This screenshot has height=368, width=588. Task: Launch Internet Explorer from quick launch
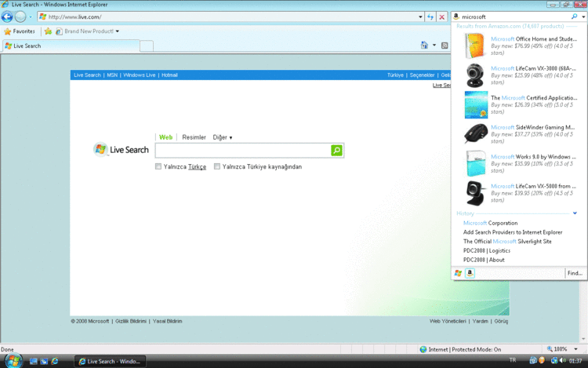click(55, 361)
